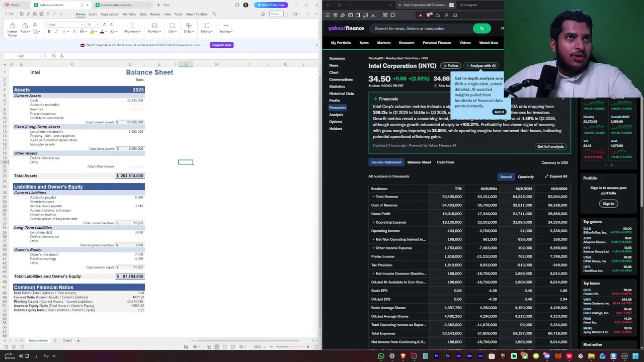The height and width of the screenshot is (362, 644).
Task: Open the browser downloads icon
Action: (x=373, y=15)
